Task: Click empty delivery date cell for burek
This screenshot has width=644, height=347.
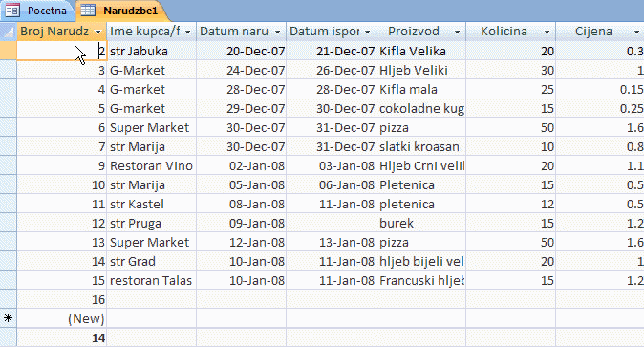Action: click(331, 223)
